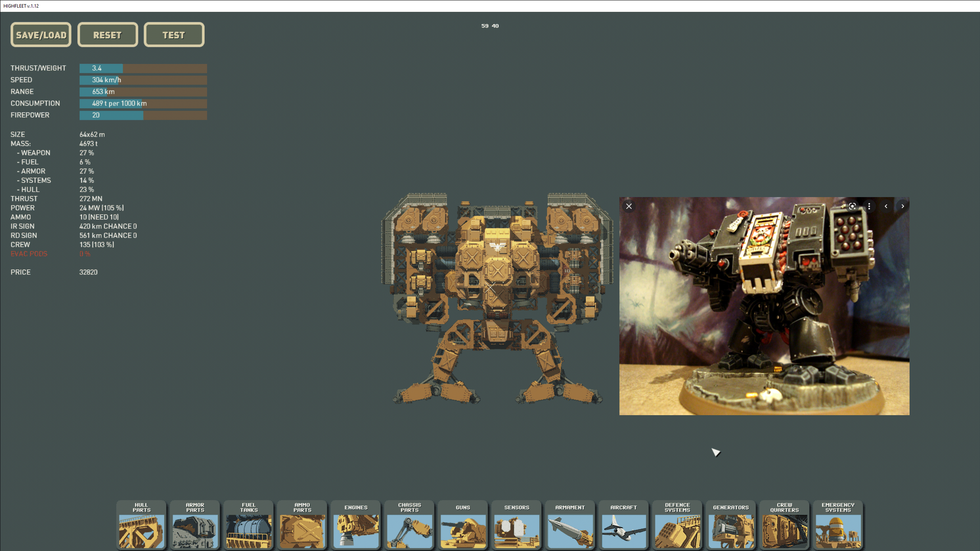980x551 pixels.
Task: Open the Armament category
Action: (570, 525)
